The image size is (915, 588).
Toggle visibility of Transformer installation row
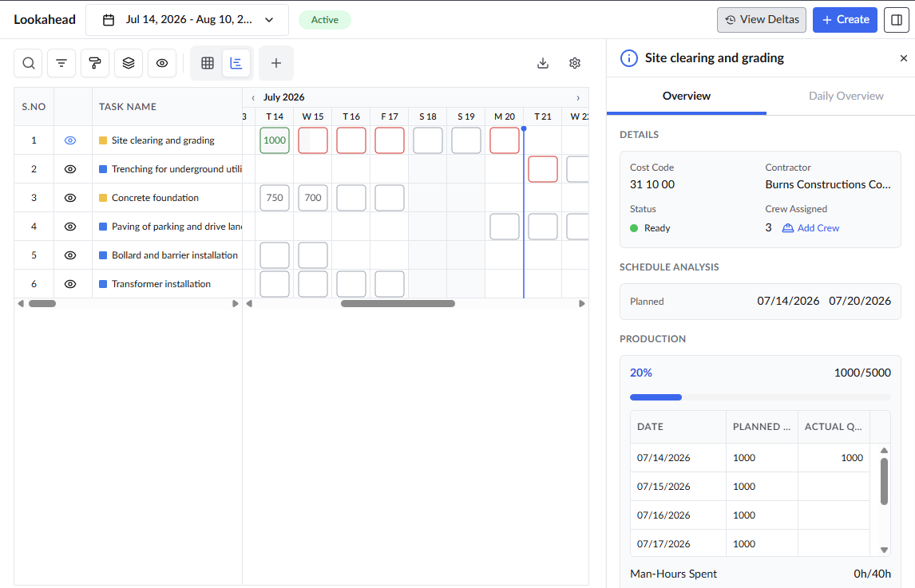70,284
